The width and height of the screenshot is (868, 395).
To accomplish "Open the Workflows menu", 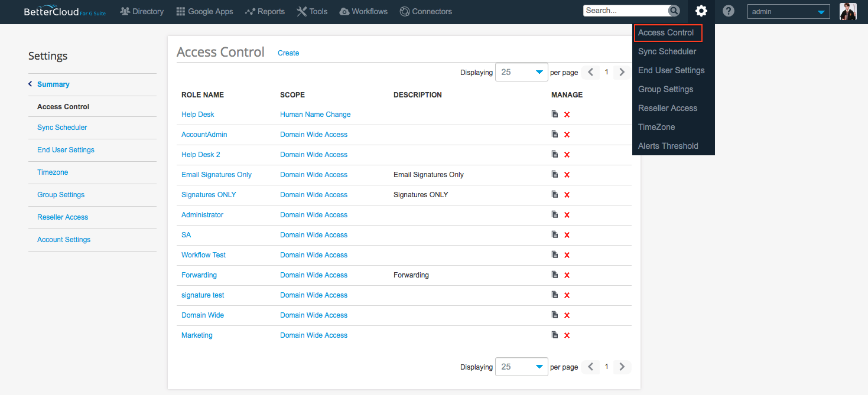I will click(x=363, y=11).
